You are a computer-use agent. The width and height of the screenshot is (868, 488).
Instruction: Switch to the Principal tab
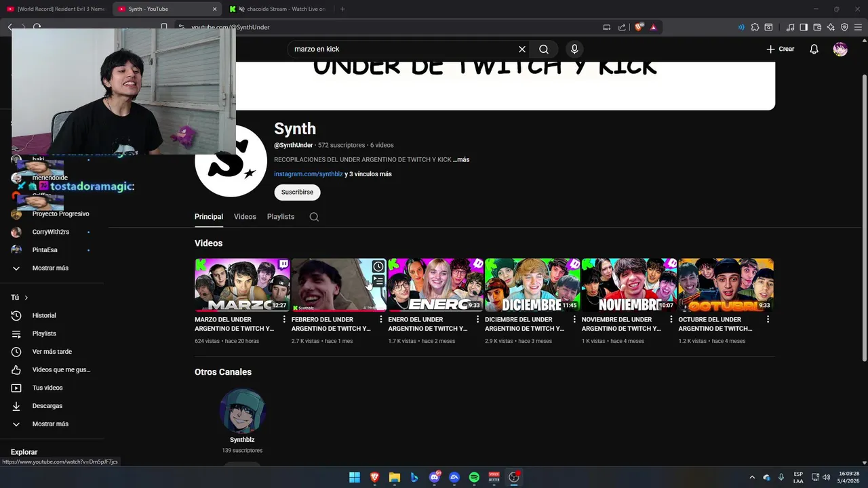click(209, 217)
